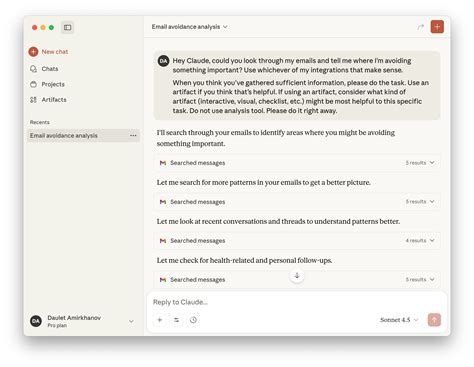Click the Gmail icon of first Searched messages

163,163
